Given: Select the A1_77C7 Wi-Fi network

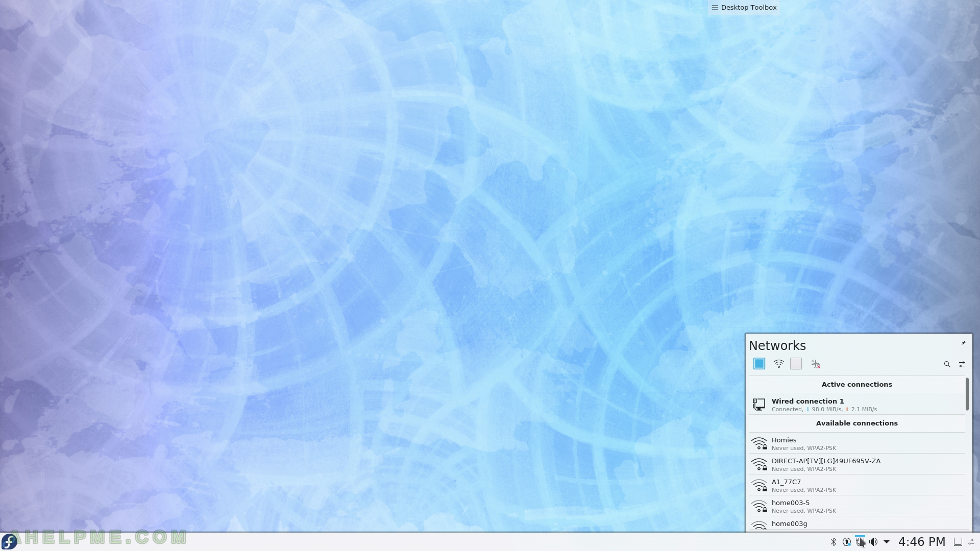Looking at the screenshot, I should [857, 485].
